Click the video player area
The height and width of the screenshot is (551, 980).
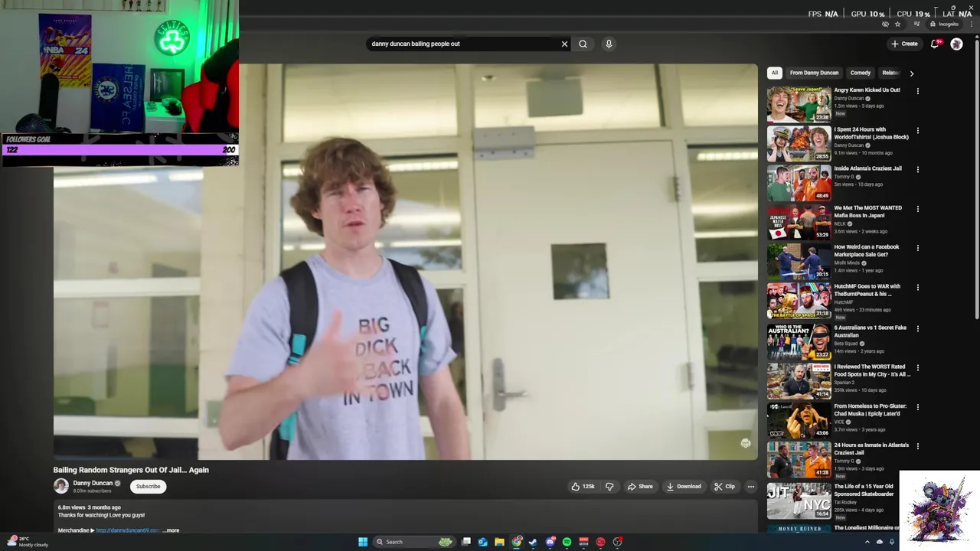click(x=406, y=262)
